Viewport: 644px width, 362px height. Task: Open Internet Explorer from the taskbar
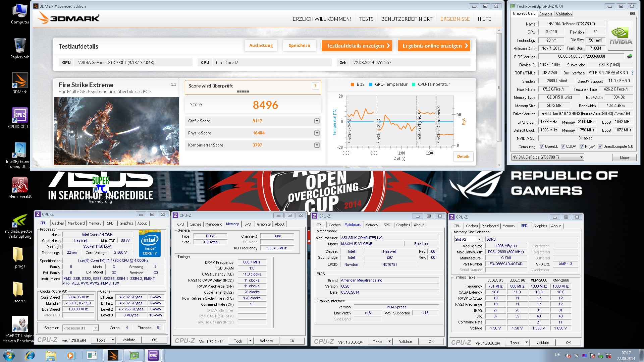click(x=30, y=355)
